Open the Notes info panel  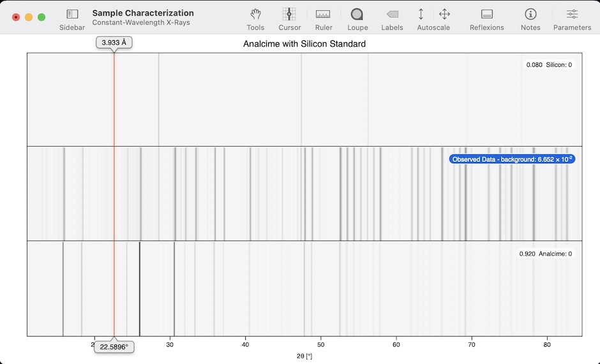point(530,14)
